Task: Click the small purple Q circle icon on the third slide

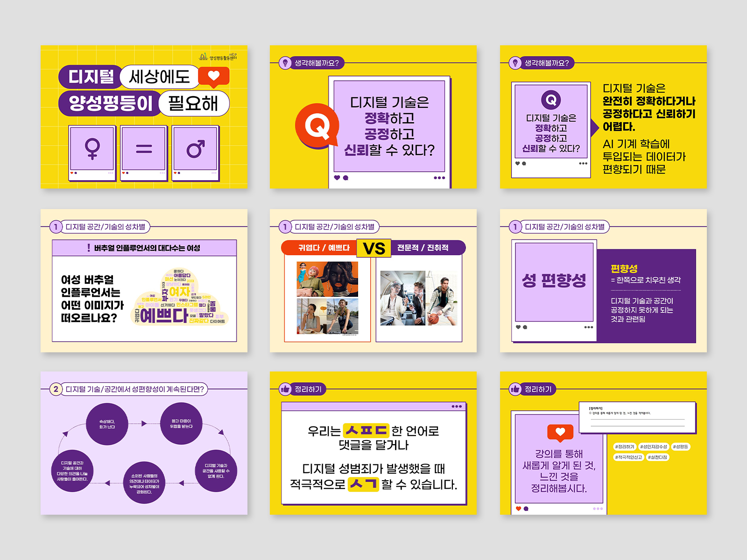Action: (551, 99)
